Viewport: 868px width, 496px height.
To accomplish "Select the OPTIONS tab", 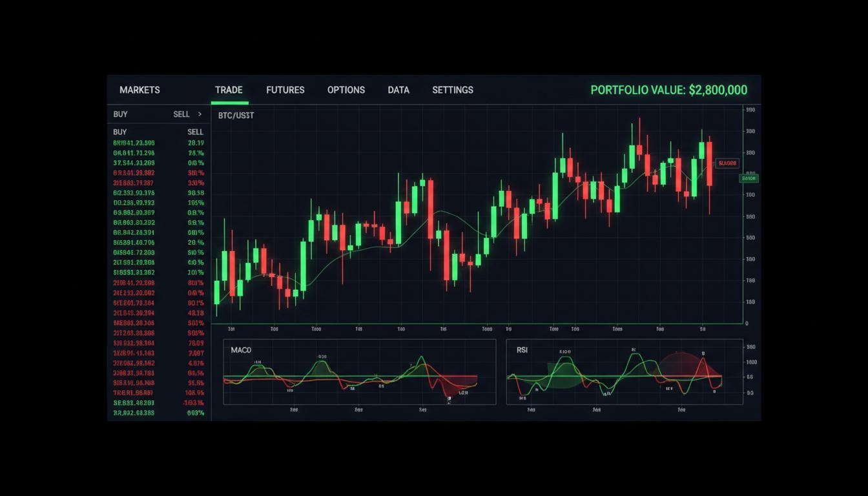I will [x=346, y=90].
